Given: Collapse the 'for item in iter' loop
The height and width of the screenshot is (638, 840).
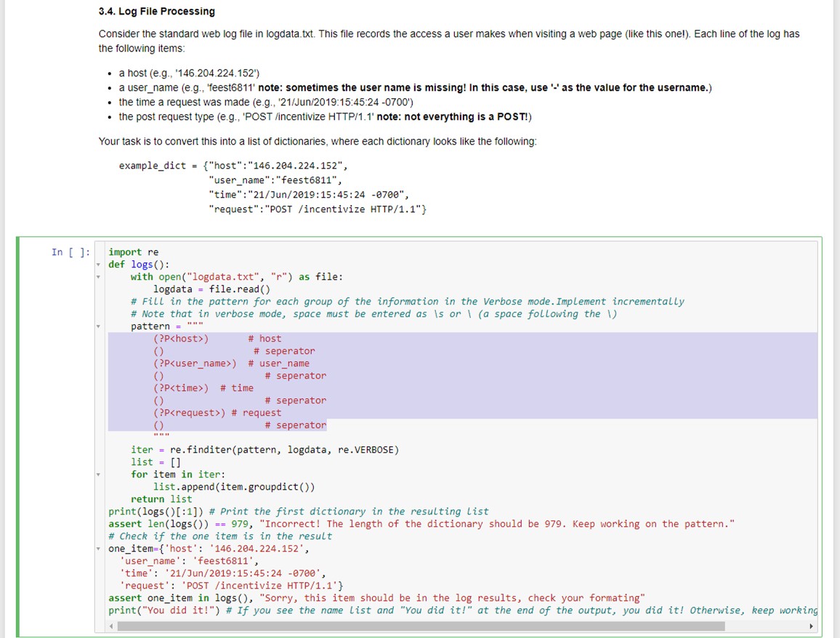Looking at the screenshot, I should tap(100, 474).
